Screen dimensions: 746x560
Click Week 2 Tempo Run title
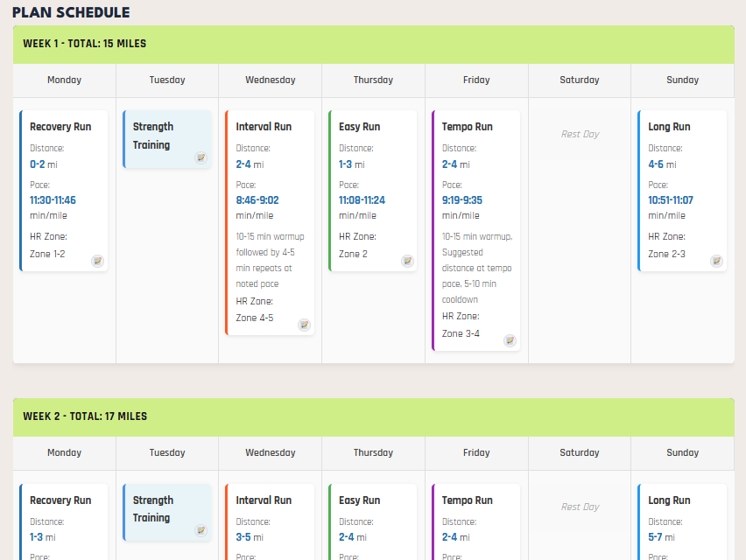(468, 500)
